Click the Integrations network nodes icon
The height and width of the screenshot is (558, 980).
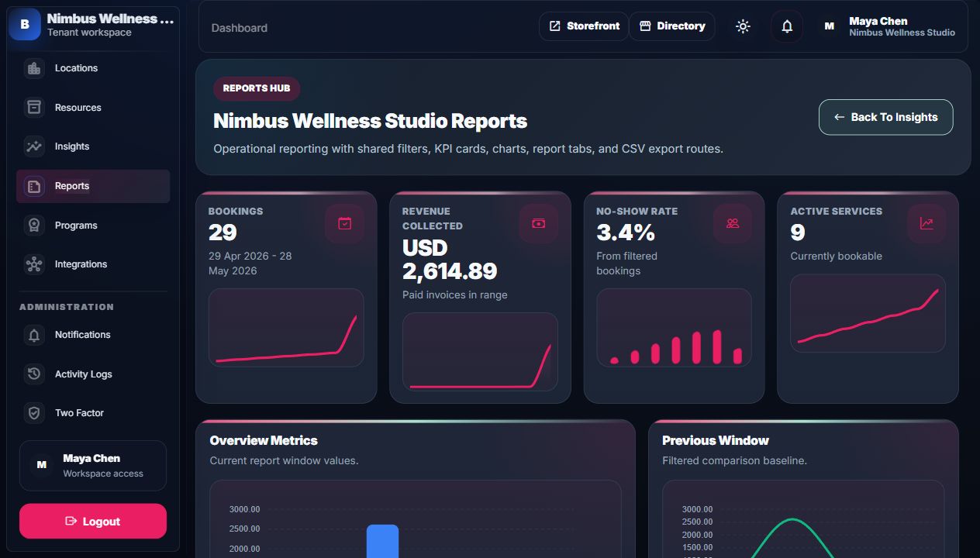34,264
